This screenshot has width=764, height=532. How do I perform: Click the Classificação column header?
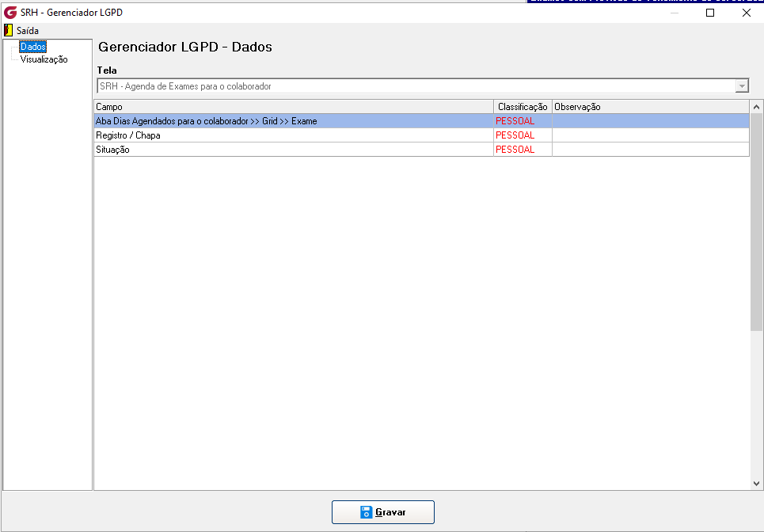523,107
